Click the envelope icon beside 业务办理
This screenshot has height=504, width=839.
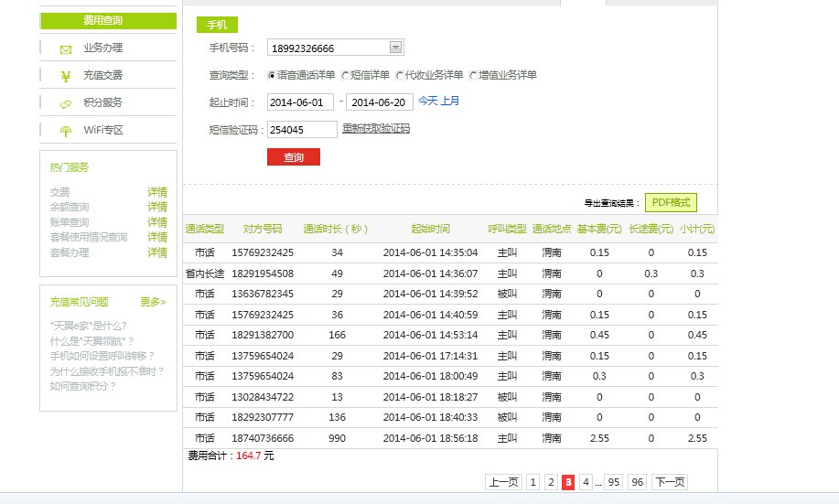pyautogui.click(x=65, y=49)
